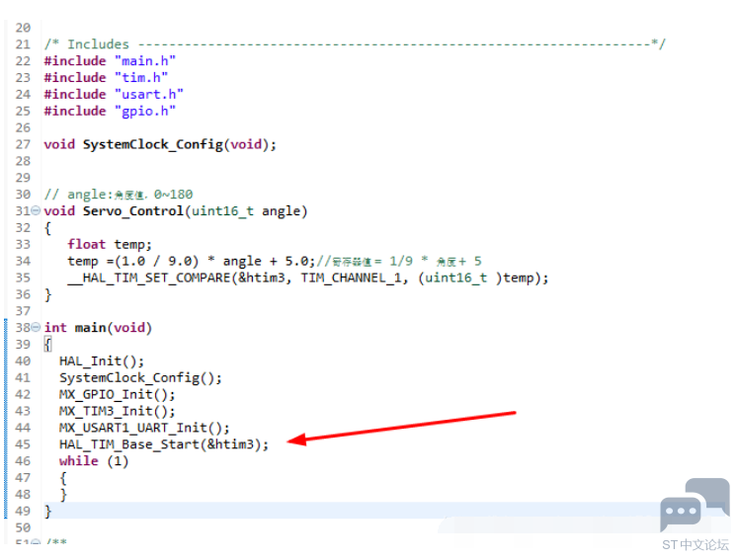Click the opening brace on line 39
This screenshot has width=738, height=560.
47,345
